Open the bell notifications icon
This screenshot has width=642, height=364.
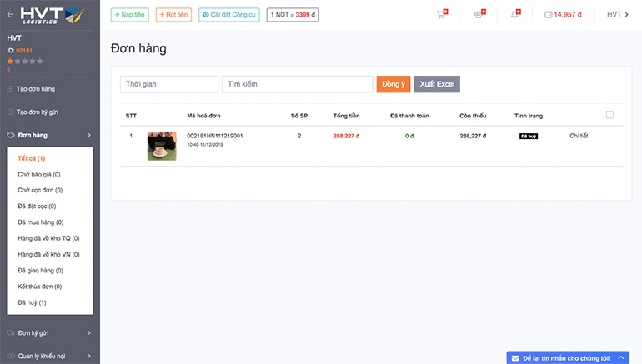click(x=515, y=14)
